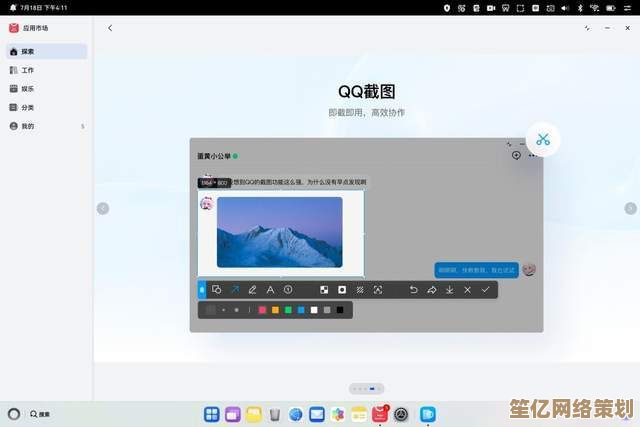Click the text recognition scan icon

click(x=378, y=290)
